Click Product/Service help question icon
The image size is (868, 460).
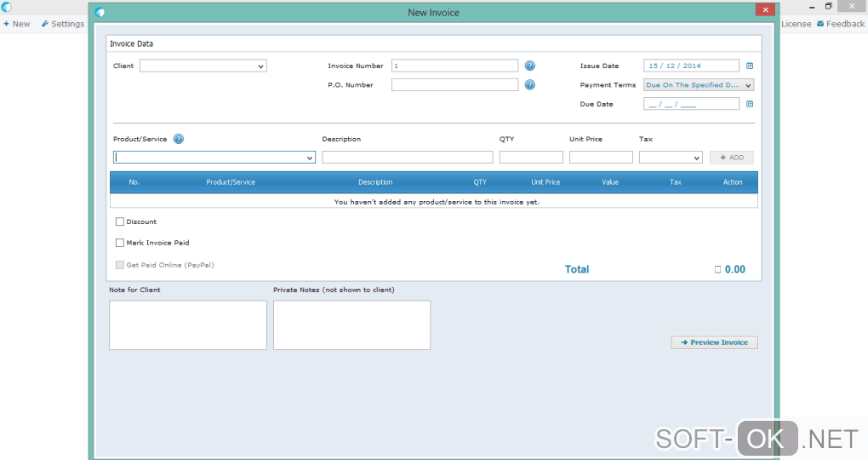click(178, 139)
